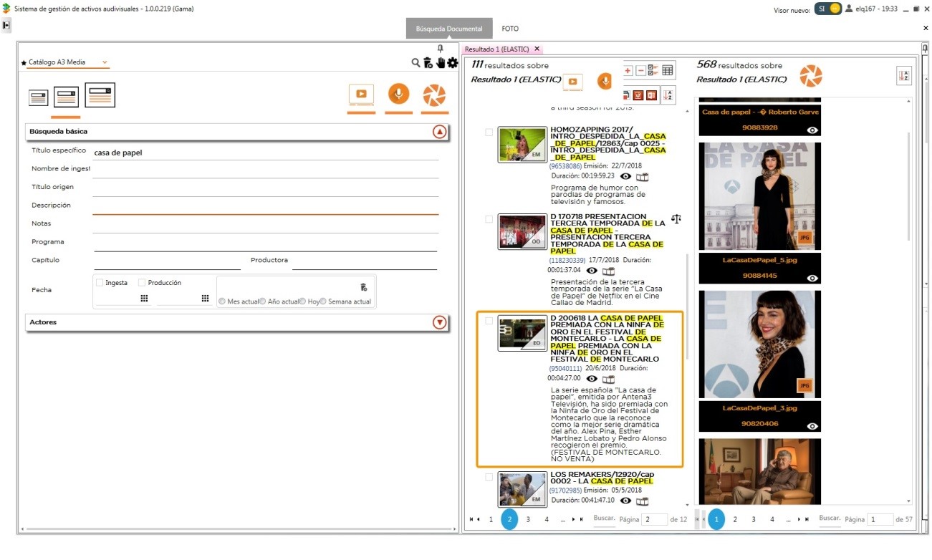Toggle video media filter in search panel
The image size is (932, 560).
[361, 95]
